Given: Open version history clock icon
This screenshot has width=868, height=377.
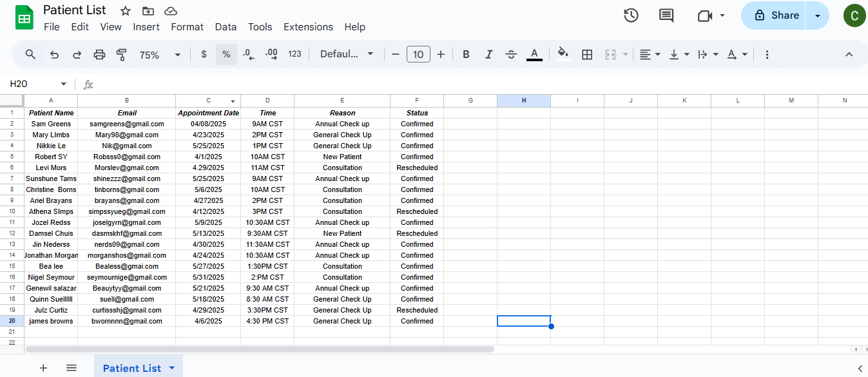Looking at the screenshot, I should pos(631,15).
